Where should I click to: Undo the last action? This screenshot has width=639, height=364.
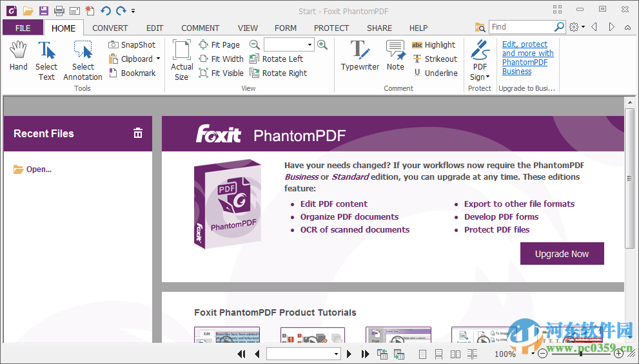coord(106,11)
